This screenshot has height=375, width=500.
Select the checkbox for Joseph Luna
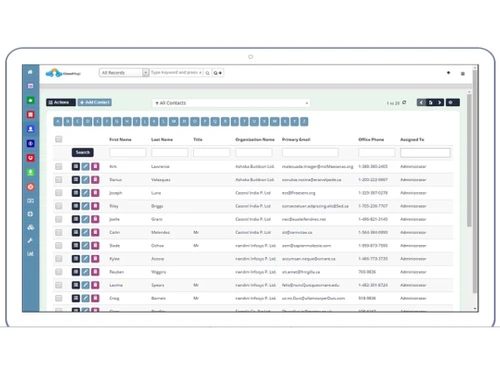(x=59, y=193)
